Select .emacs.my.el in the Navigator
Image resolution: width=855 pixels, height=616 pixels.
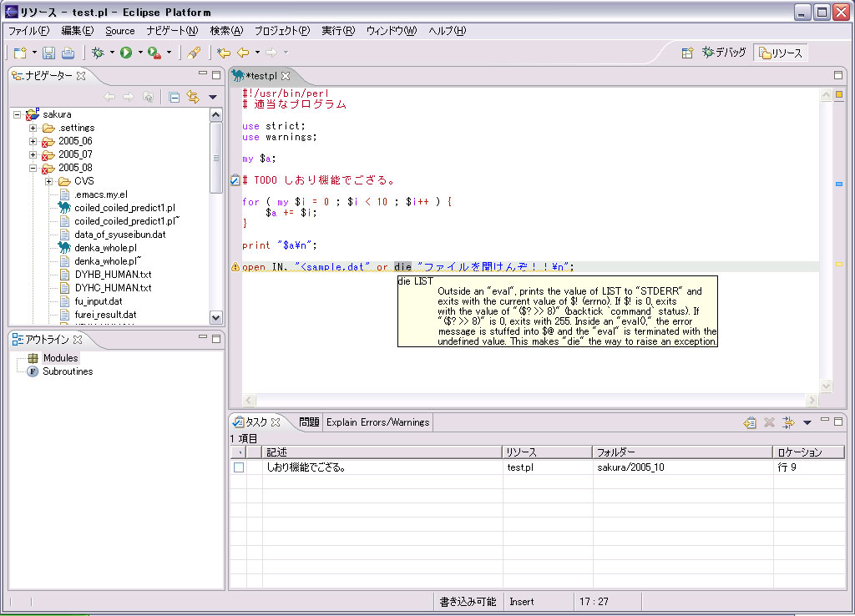[101, 194]
